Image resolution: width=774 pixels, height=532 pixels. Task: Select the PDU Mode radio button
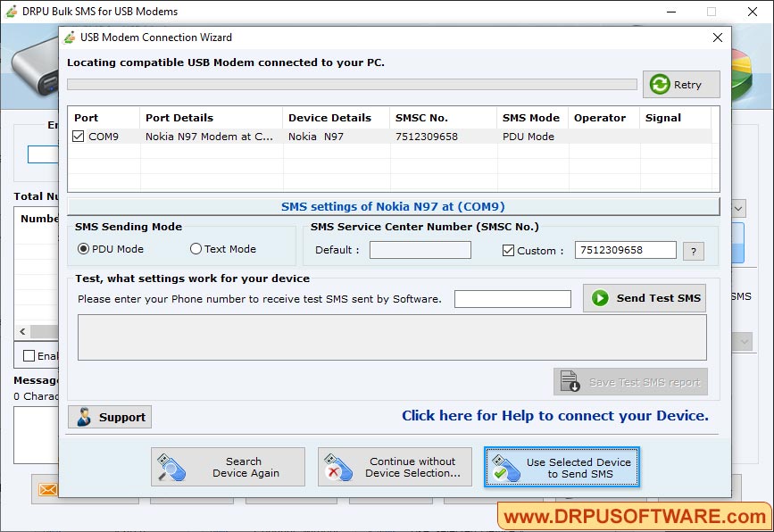tap(81, 249)
